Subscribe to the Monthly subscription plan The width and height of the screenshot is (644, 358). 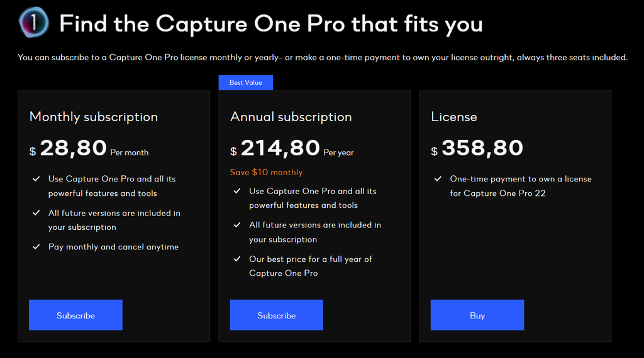(75, 315)
